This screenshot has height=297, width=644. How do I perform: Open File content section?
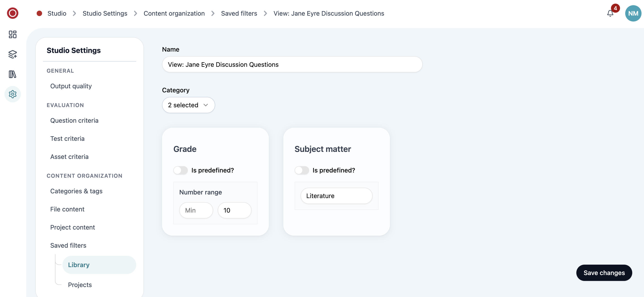point(67,209)
